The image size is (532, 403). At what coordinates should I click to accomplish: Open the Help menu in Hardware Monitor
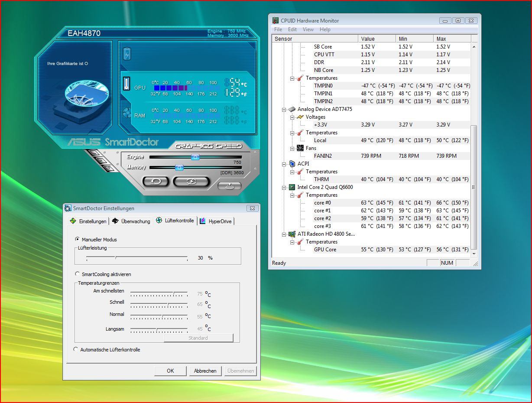point(325,29)
